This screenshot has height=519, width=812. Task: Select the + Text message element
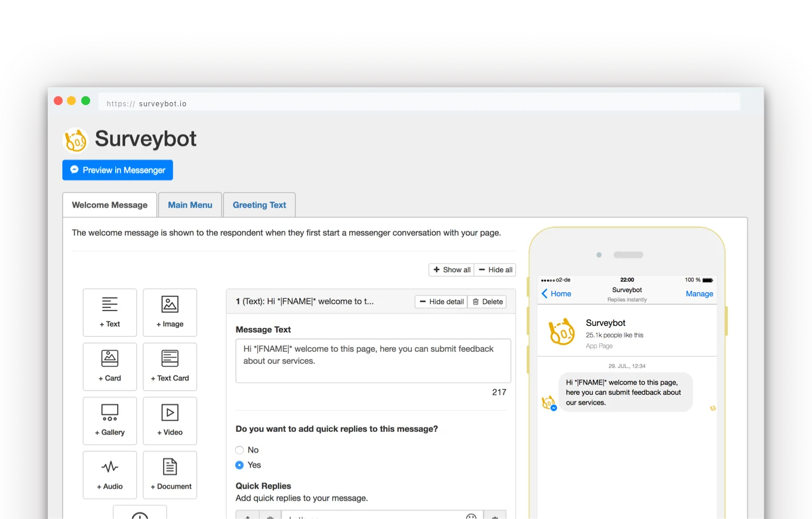(110, 312)
